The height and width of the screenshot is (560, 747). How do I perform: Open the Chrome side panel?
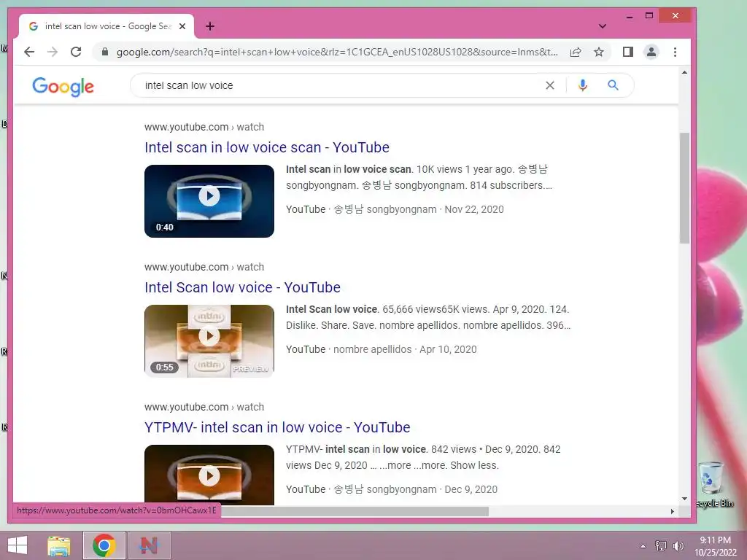[x=628, y=52]
